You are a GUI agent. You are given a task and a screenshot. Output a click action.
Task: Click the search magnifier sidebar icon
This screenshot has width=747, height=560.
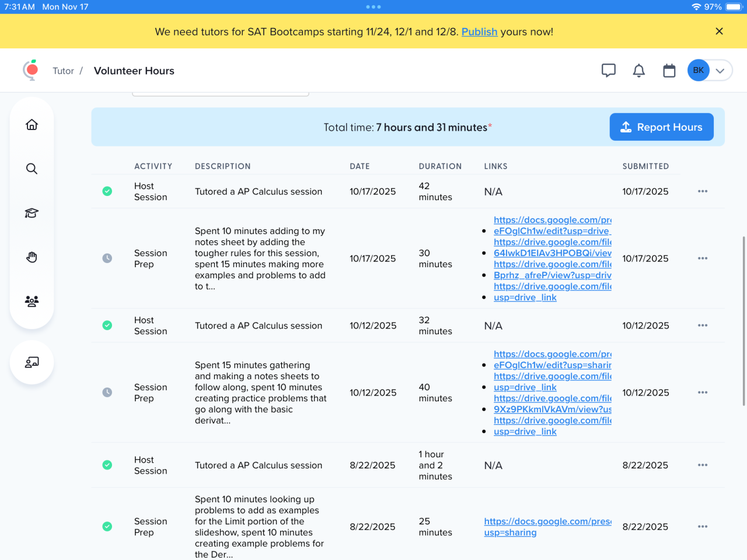(32, 169)
